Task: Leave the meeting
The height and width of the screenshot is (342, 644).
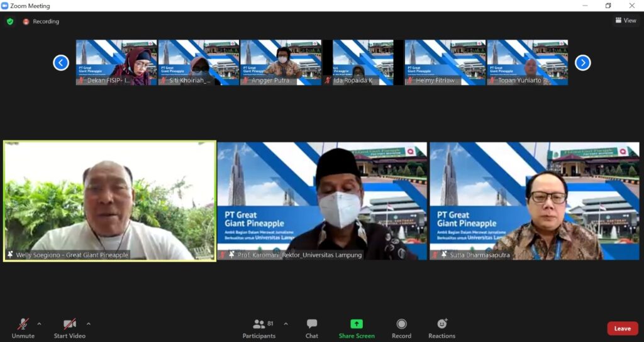Action: (622, 329)
